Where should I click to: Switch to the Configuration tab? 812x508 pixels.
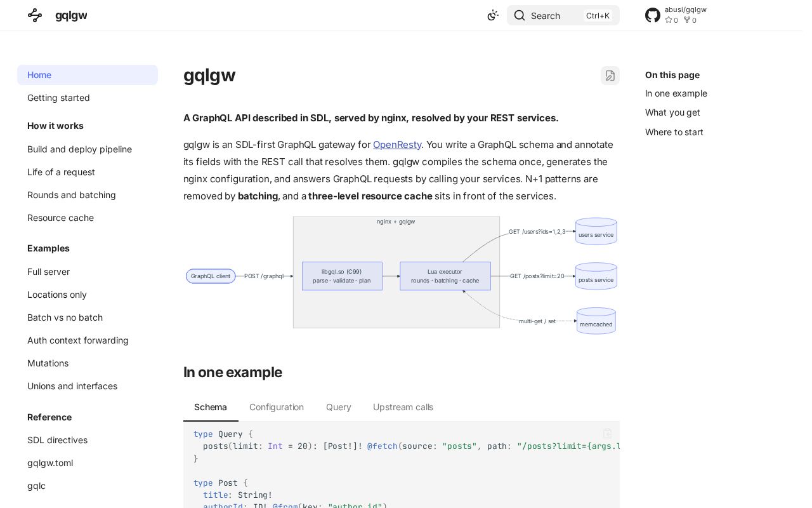click(x=277, y=407)
